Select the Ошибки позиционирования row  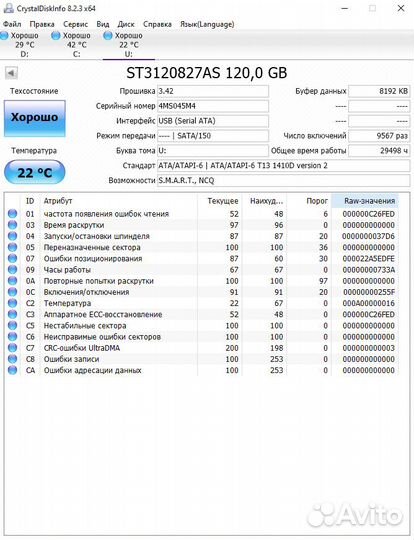(202, 258)
